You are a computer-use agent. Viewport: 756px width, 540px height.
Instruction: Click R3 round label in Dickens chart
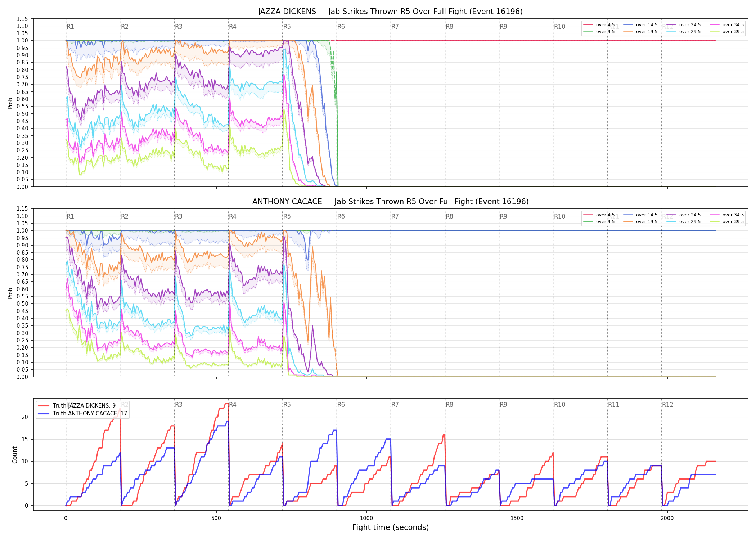179,27
